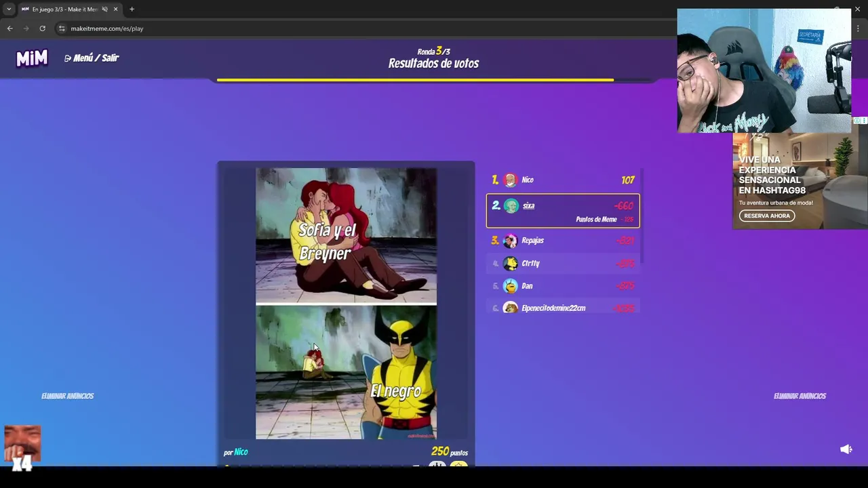This screenshot has width=868, height=488.
Task: Open the site information icon in address bar
Action: pyautogui.click(x=62, y=28)
